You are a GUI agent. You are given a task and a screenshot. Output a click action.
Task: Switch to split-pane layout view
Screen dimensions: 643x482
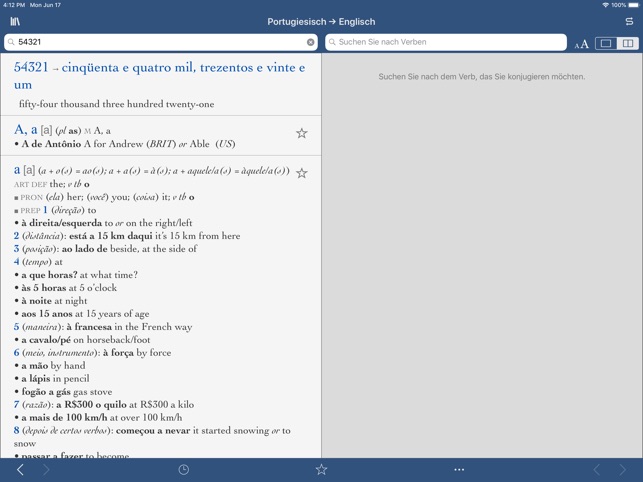627,43
